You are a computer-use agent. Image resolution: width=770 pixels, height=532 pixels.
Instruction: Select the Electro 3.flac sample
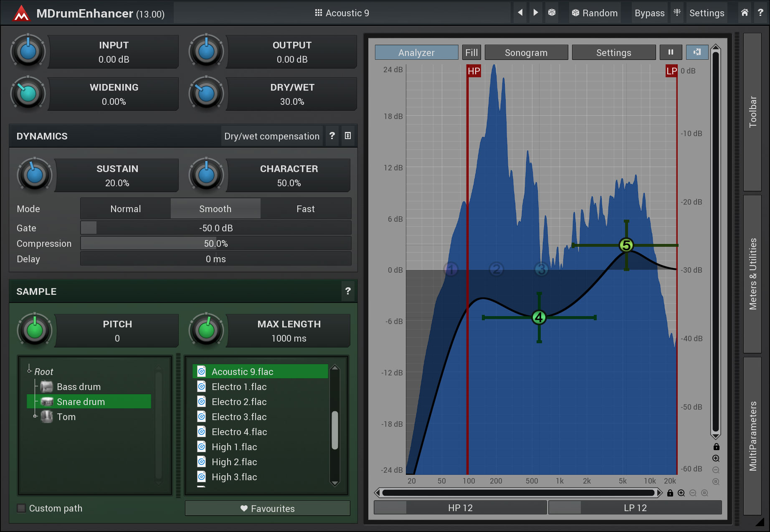[x=239, y=417]
